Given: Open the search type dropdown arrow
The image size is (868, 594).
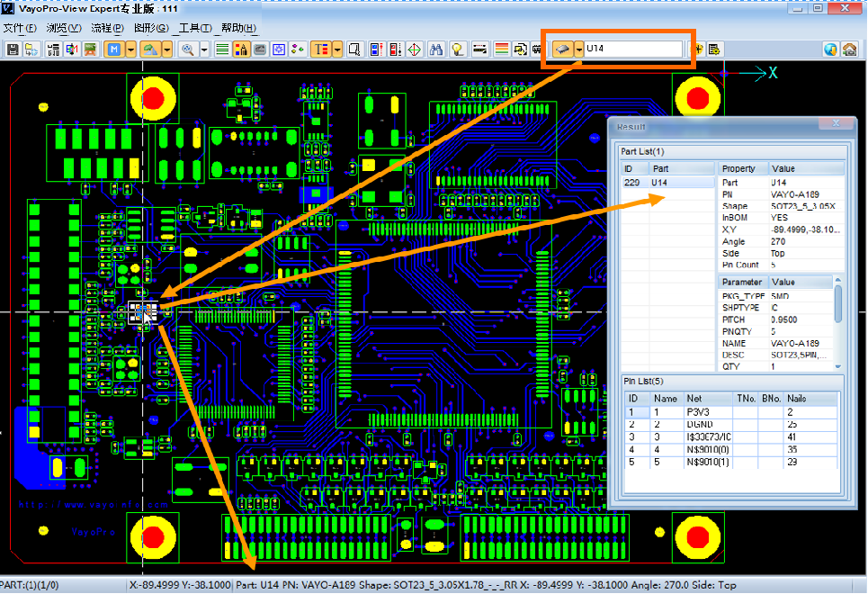Looking at the screenshot, I should point(578,49).
